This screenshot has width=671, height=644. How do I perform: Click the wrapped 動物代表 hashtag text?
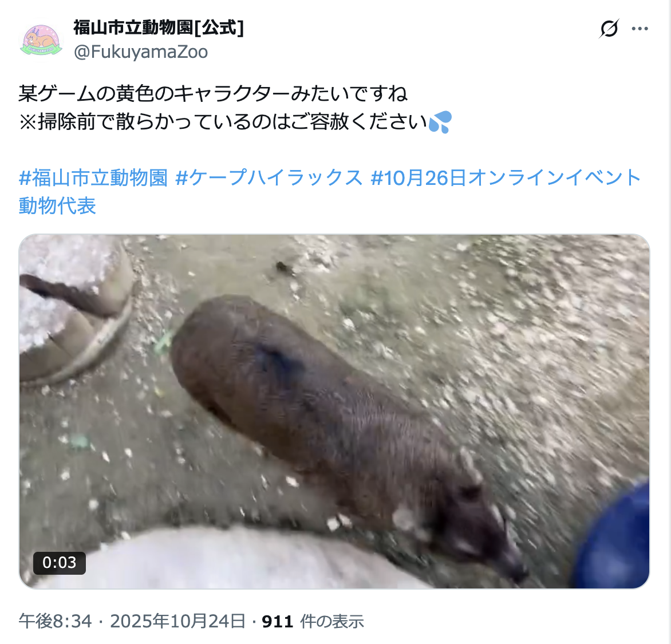(57, 206)
